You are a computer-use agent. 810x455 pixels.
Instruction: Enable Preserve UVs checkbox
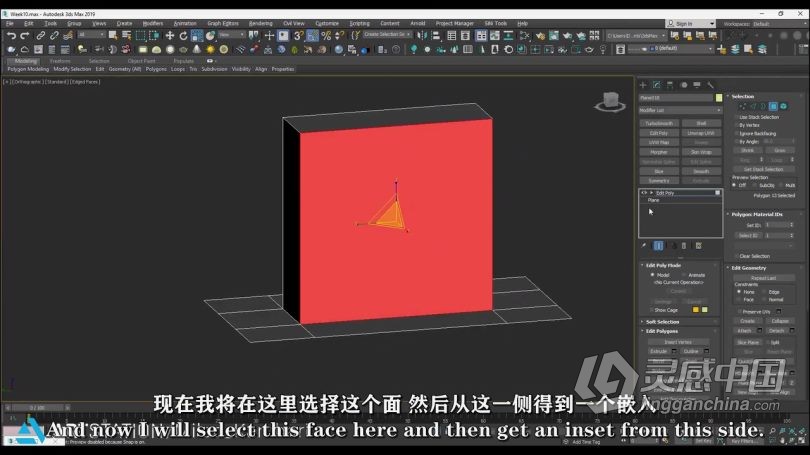(740, 311)
